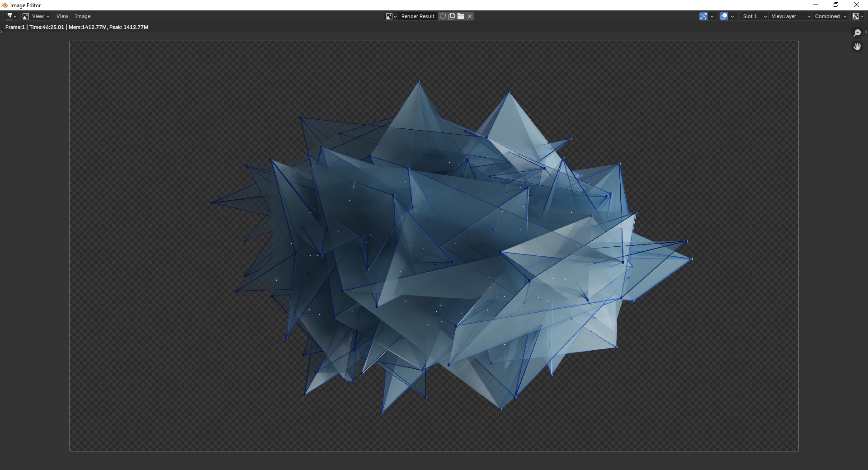The image size is (868, 470).
Task: Open the ViewLayer selector dropdown
Action: click(790, 16)
